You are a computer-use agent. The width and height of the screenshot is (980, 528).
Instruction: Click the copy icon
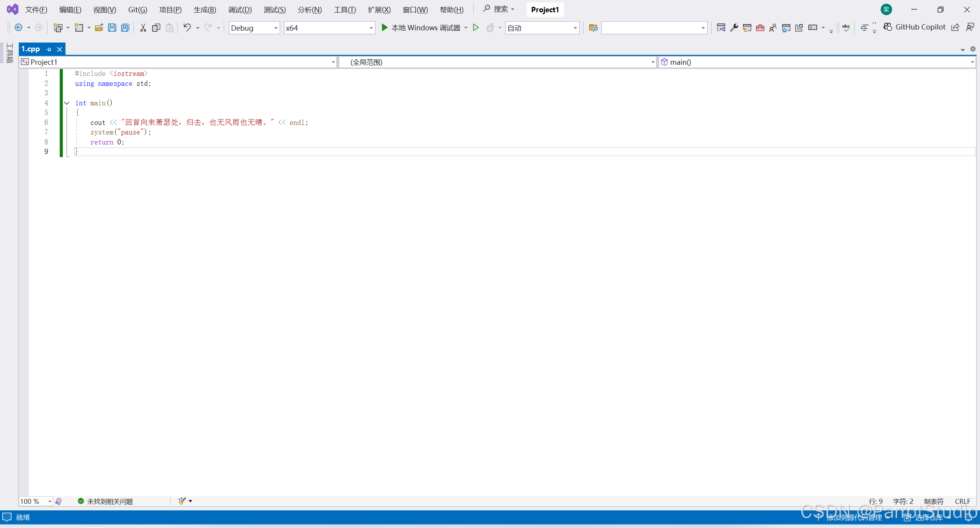(156, 28)
